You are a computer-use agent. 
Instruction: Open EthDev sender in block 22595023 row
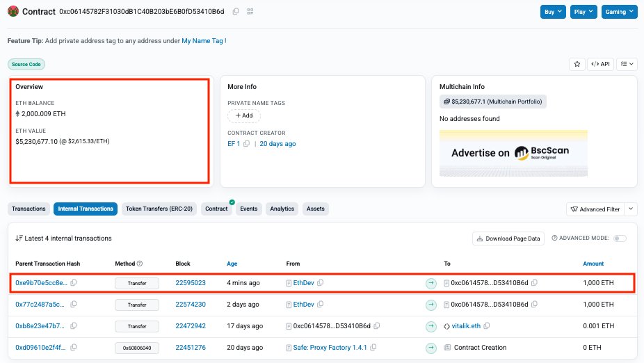pos(303,283)
